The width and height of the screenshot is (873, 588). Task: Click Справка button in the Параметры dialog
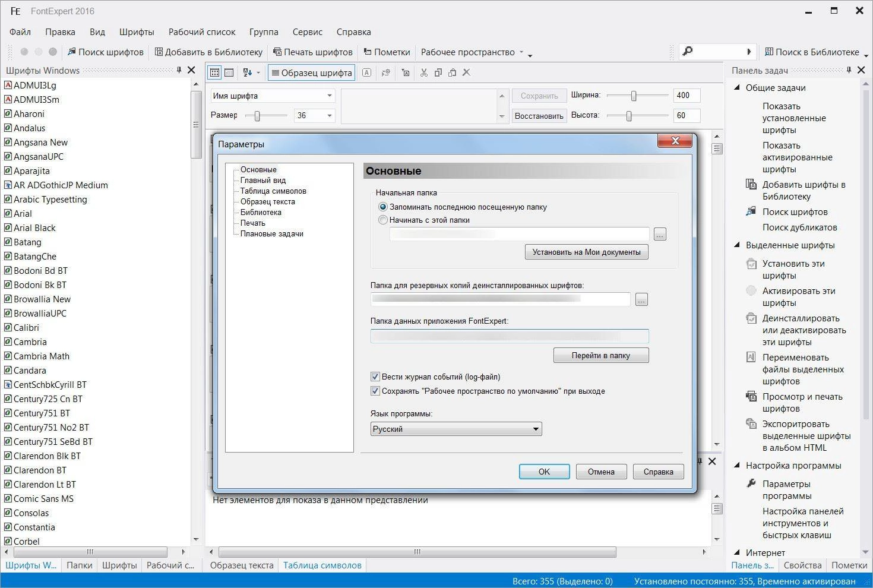pos(659,472)
